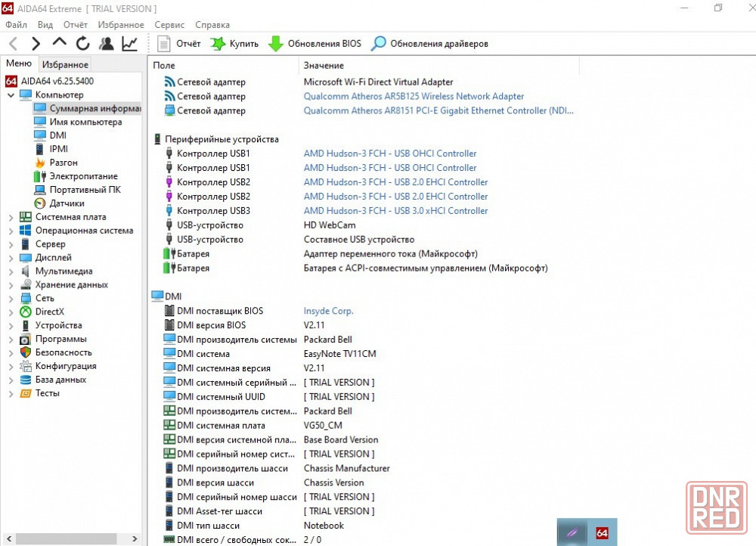
Task: Click the Купить buy button
Action: coord(234,44)
